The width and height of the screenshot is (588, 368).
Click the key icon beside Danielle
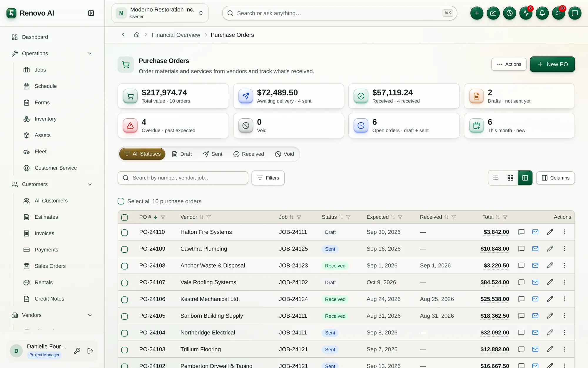(77, 351)
